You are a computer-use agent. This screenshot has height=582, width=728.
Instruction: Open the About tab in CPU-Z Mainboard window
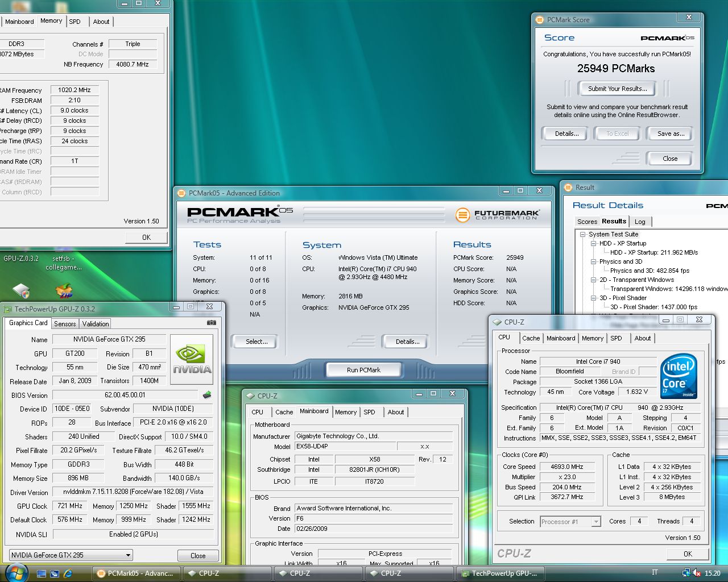(x=396, y=412)
